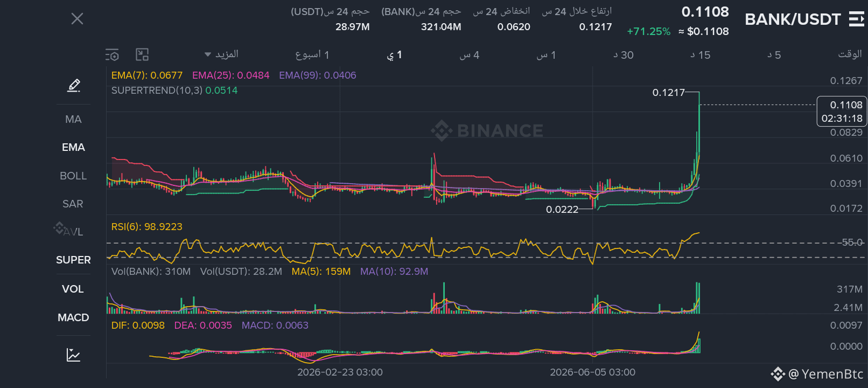Select the 1 اسبوع weekly timeframe

click(x=312, y=55)
